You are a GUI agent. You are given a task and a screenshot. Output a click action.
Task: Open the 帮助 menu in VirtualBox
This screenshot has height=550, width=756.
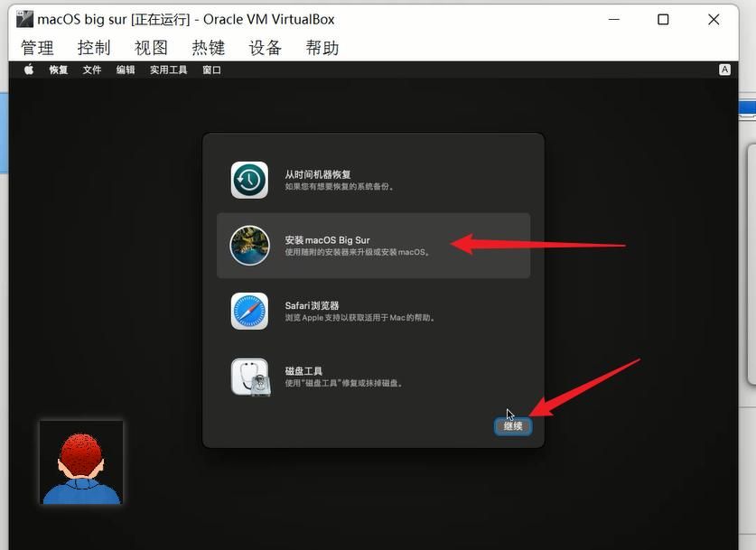point(322,48)
